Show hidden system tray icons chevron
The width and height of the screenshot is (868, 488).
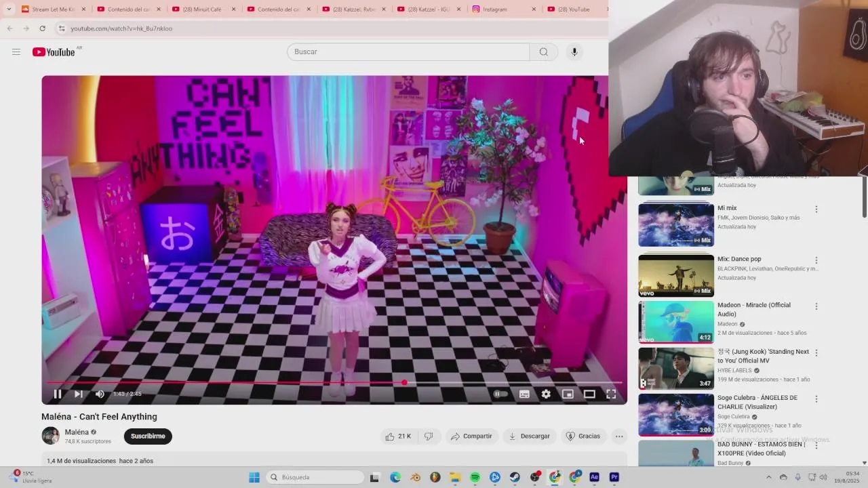click(x=768, y=477)
